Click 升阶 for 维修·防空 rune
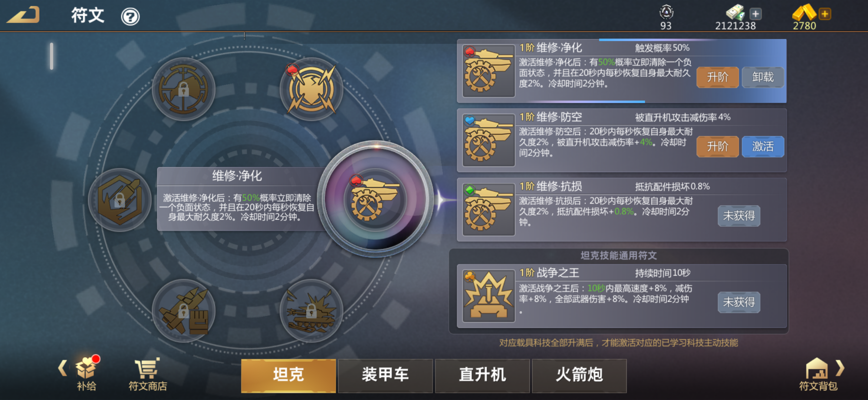 pyautogui.click(x=717, y=146)
